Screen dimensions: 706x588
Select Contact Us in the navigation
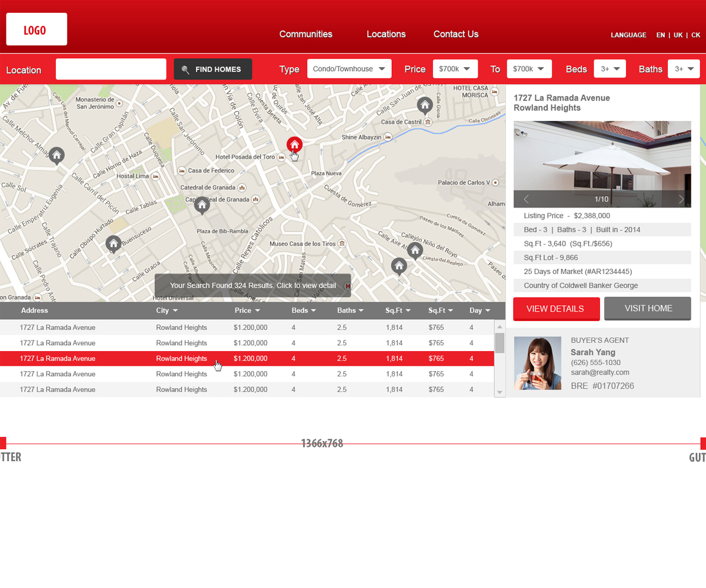click(455, 35)
